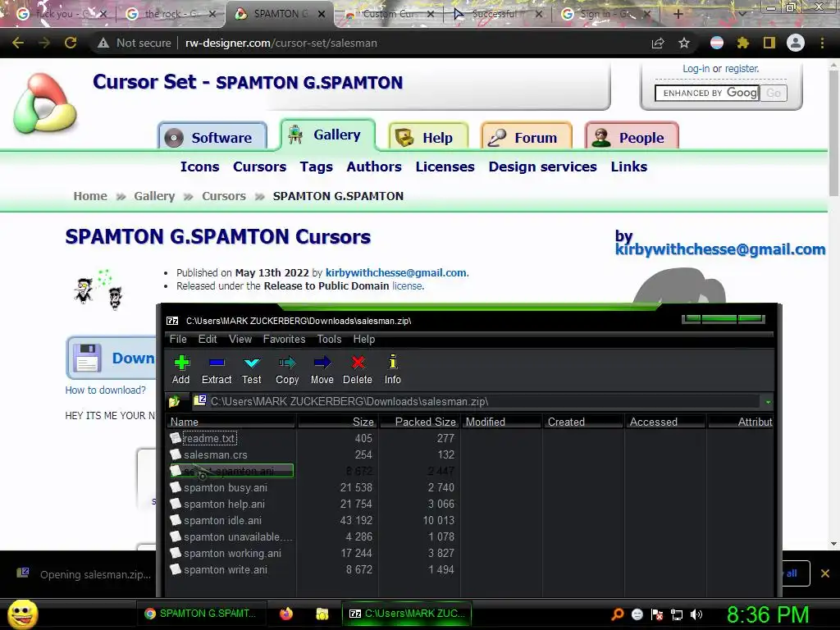
Task: Click the Tags submenu link
Action: (x=316, y=167)
